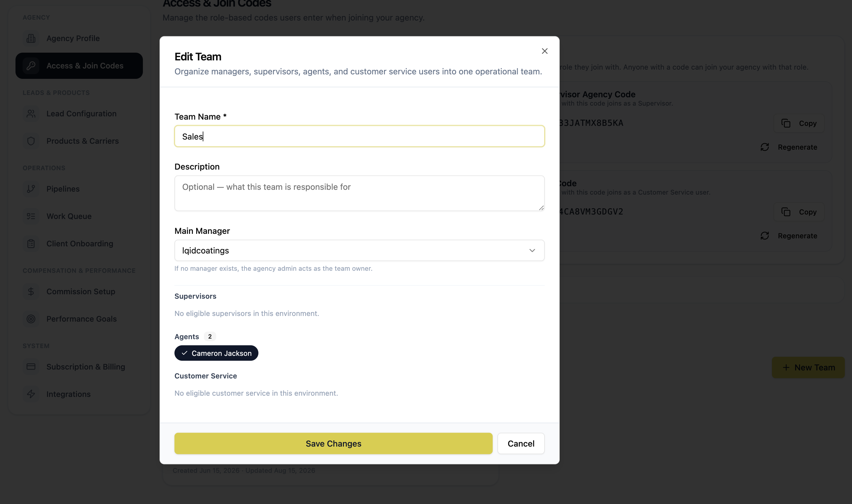Click the code text ending 3JATMX8B5KA

click(592, 123)
